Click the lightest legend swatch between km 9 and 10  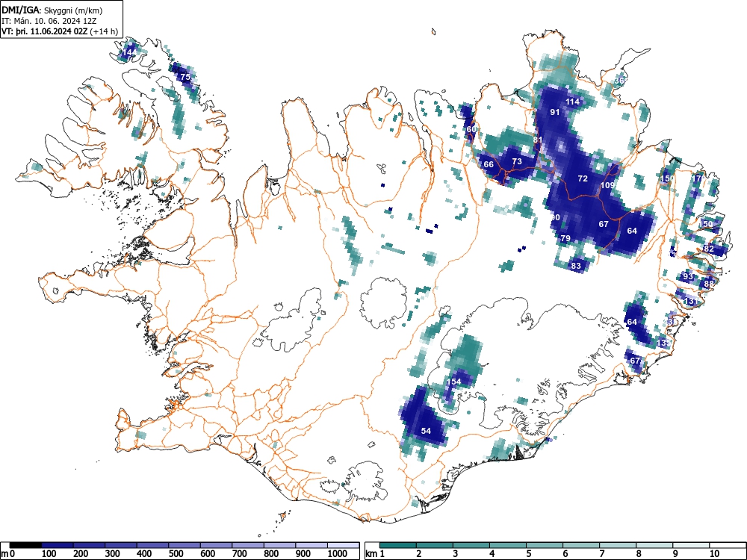691,545
